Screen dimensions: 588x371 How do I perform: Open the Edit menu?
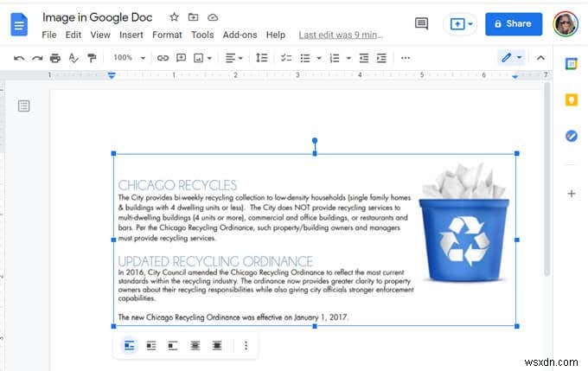73,35
